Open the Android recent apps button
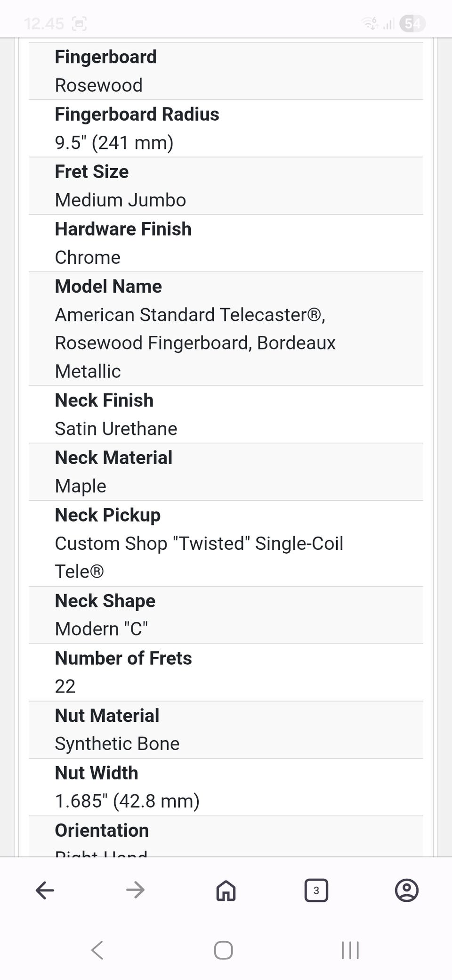452x980 pixels. click(350, 950)
